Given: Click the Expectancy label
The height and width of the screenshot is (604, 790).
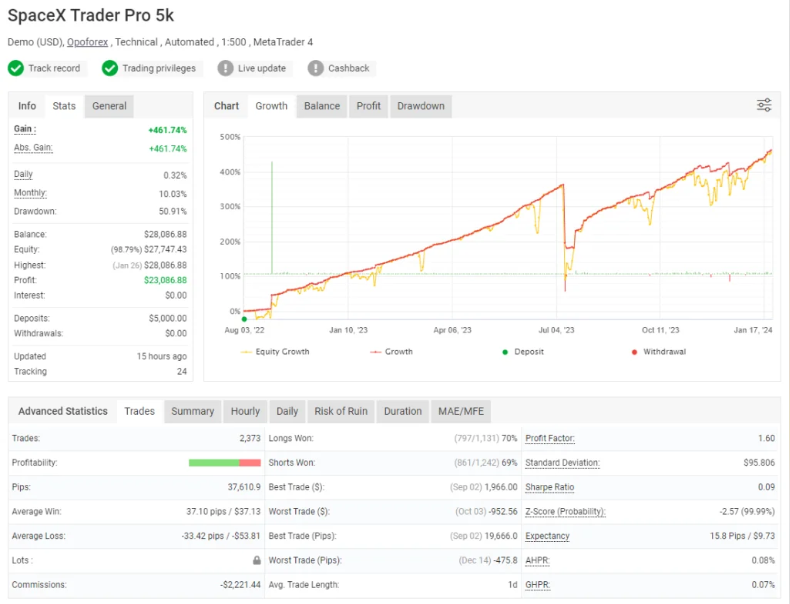Looking at the screenshot, I should (547, 536).
